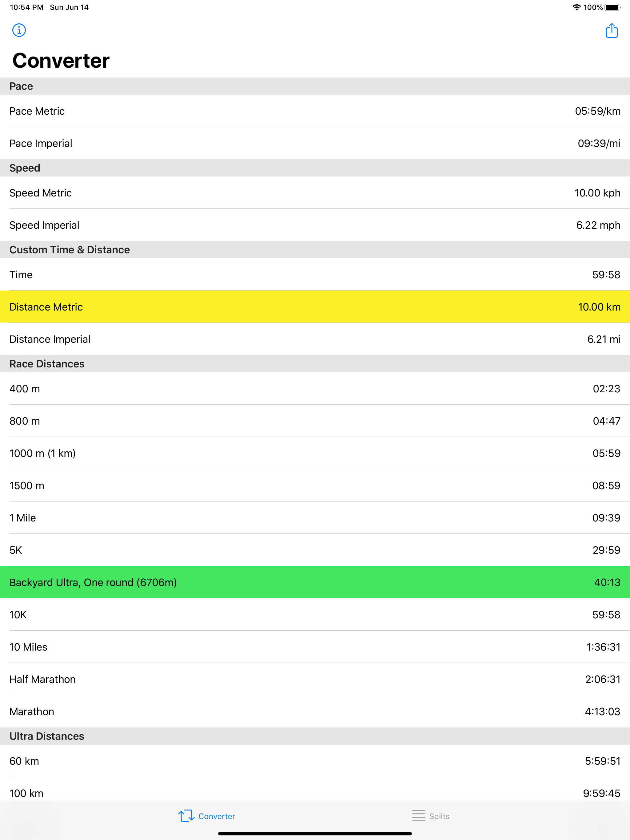630x840 pixels.
Task: Open the info button at top left
Action: tap(19, 30)
